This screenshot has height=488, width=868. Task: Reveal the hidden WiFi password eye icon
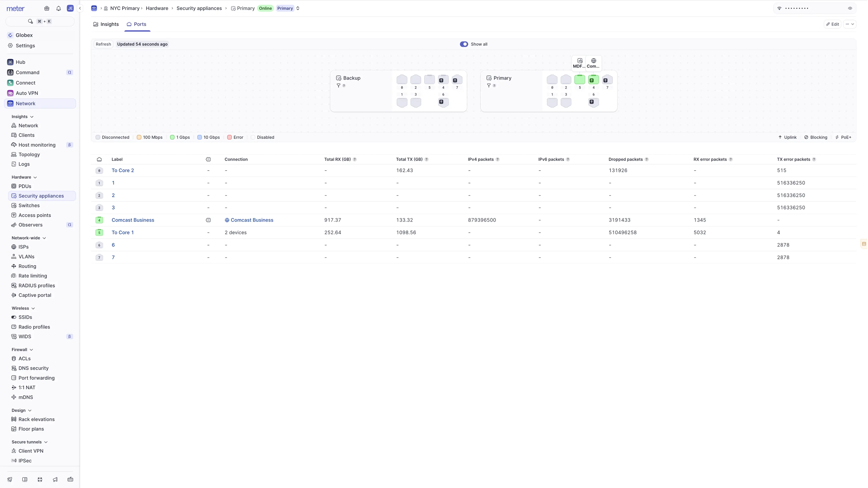tap(850, 8)
